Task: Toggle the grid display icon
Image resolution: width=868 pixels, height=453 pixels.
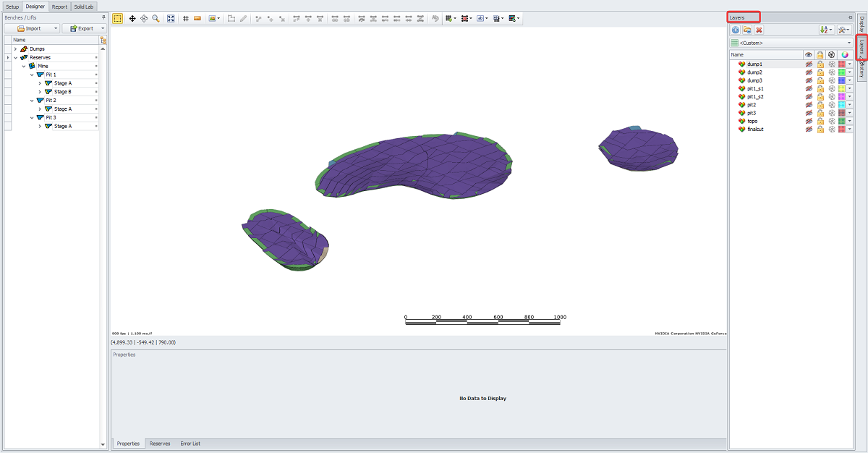Action: (x=186, y=18)
